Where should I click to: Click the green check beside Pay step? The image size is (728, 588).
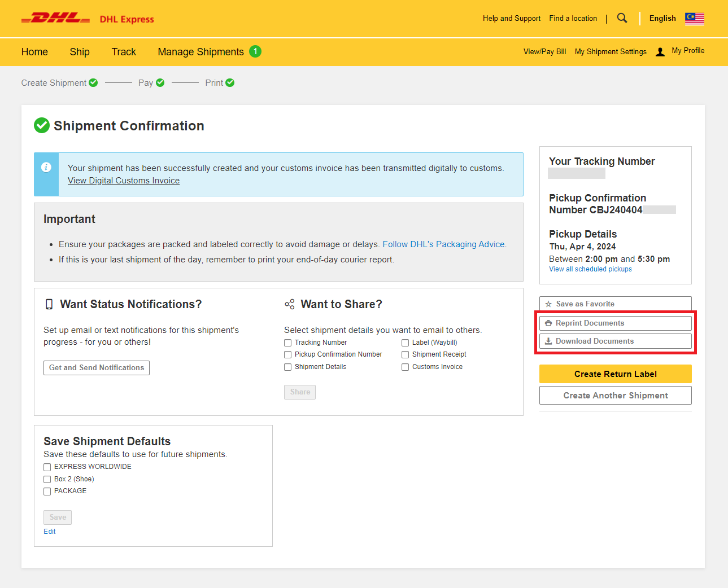click(x=160, y=83)
